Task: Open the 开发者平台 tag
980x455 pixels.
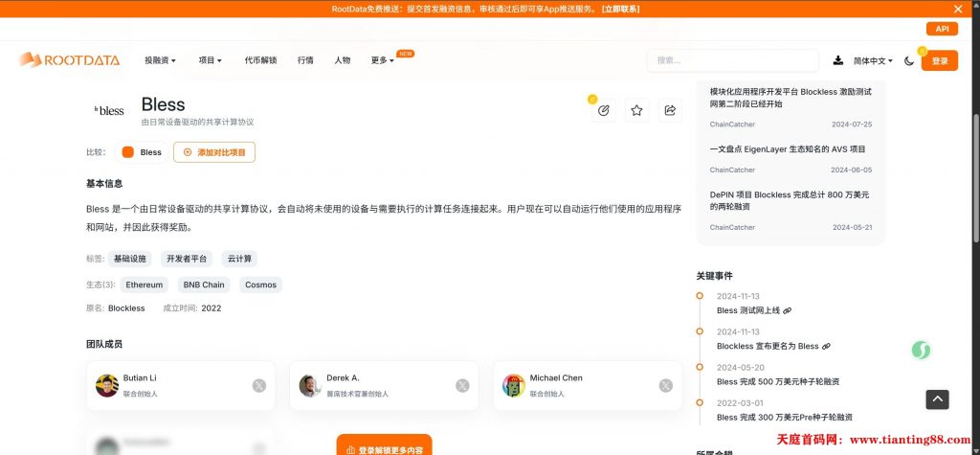Action: (187, 259)
